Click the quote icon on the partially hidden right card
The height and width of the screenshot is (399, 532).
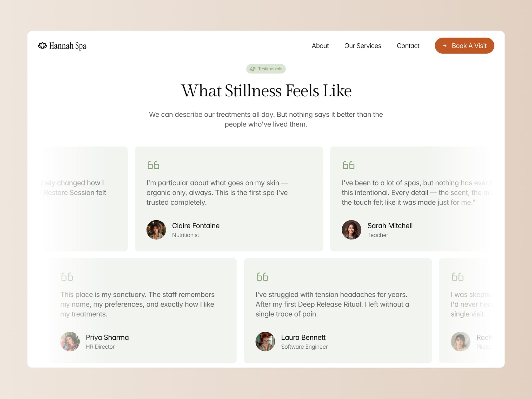coord(458,277)
